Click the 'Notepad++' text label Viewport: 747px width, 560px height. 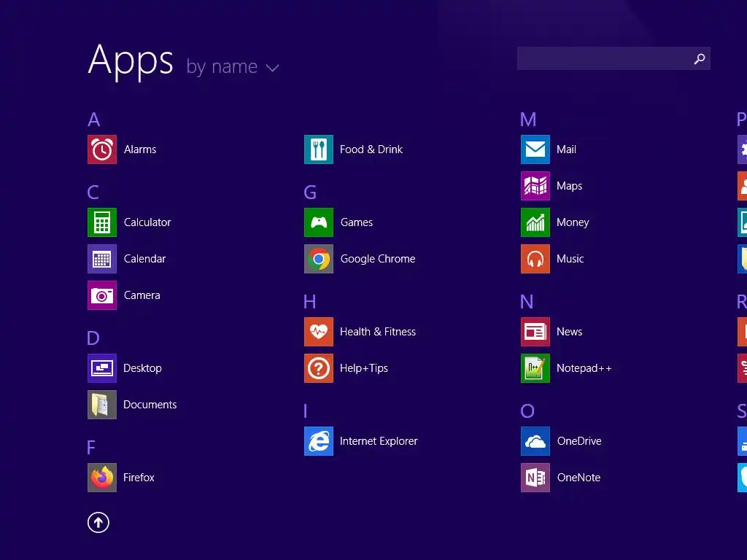[584, 368]
